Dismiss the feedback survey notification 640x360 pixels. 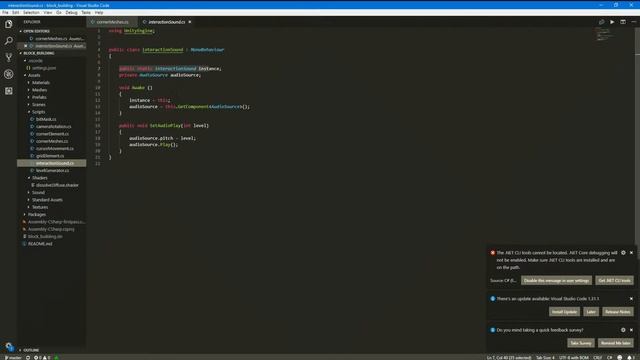pyautogui.click(x=631, y=330)
